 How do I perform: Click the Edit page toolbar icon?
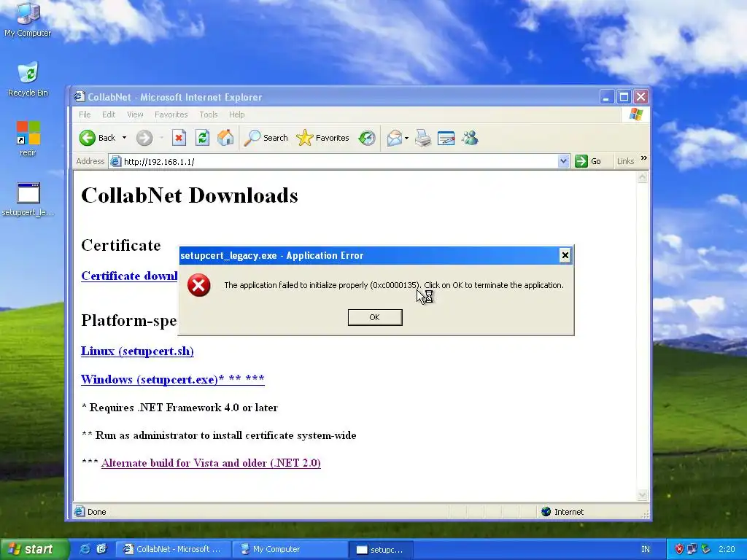pos(446,139)
